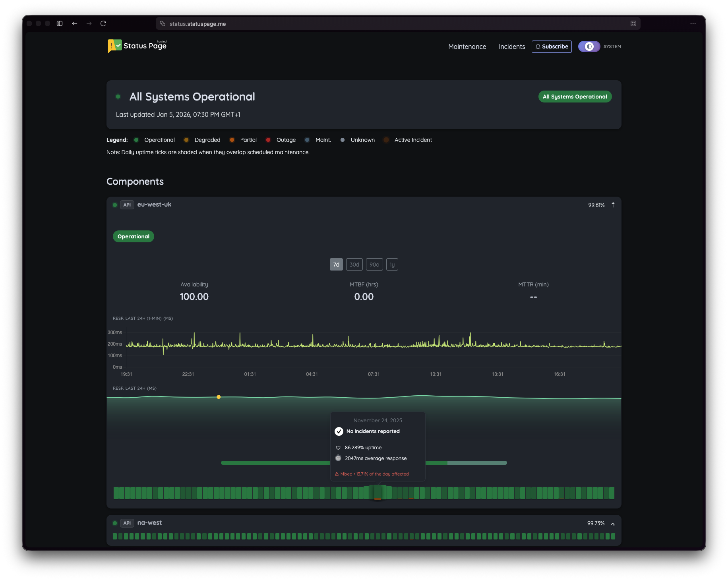
Task: Click the All Systems Operational badge
Action: [x=575, y=97]
